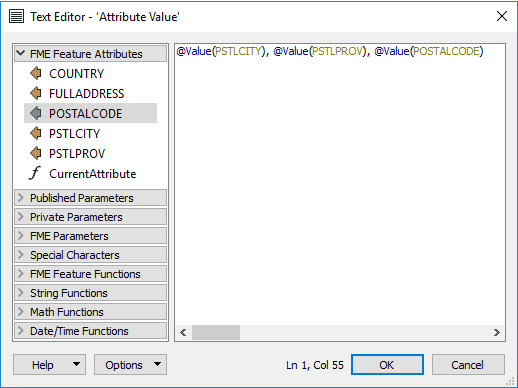Click @Value(PSTLPROV) in the text editor
Image resolution: width=518 pixels, height=388 pixels.
[320, 51]
